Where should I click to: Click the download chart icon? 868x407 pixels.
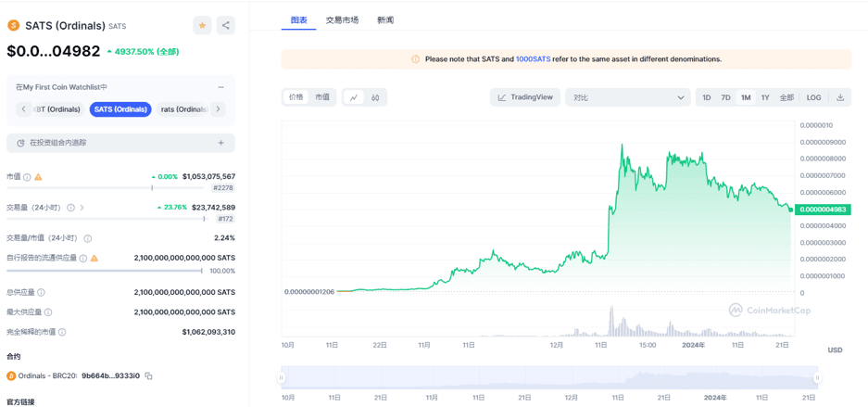pos(840,97)
